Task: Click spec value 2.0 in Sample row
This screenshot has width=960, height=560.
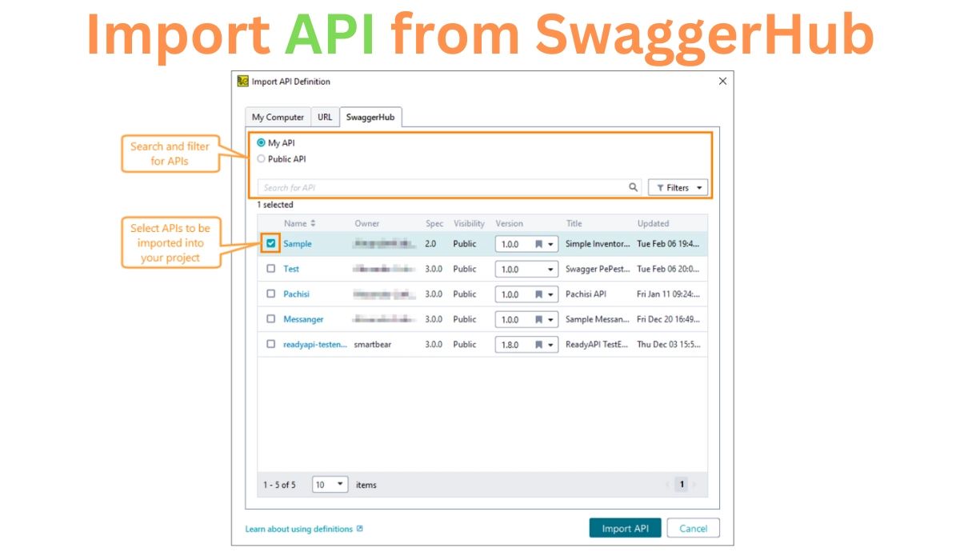Action: coord(430,243)
